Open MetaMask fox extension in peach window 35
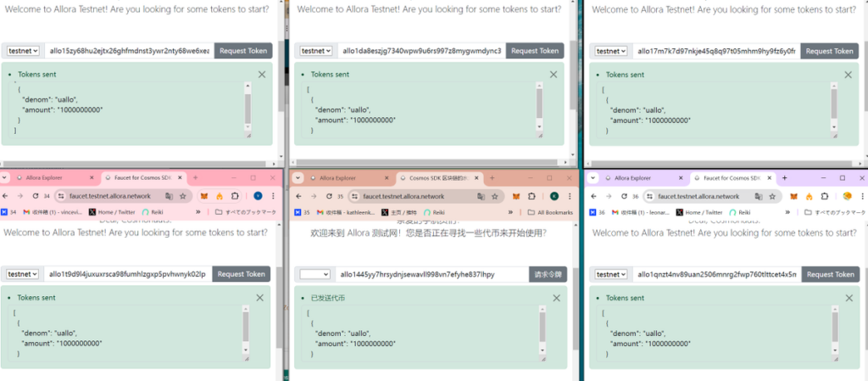This screenshot has width=868, height=381. click(x=516, y=196)
